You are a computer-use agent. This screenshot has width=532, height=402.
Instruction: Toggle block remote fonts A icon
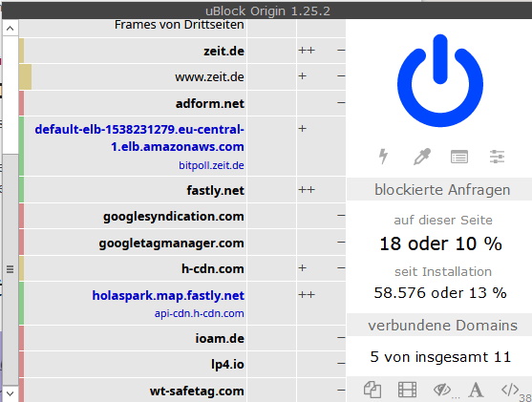click(x=476, y=390)
